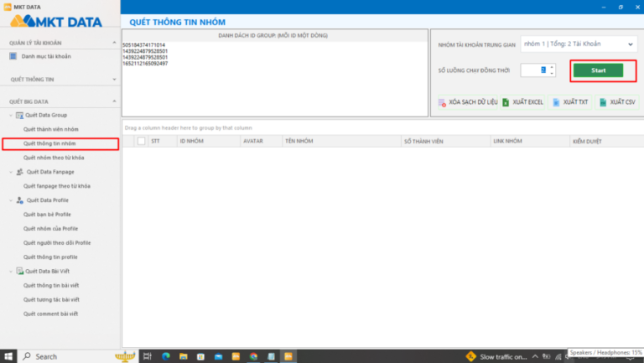Expand the Quét thông tin section

[x=114, y=79]
